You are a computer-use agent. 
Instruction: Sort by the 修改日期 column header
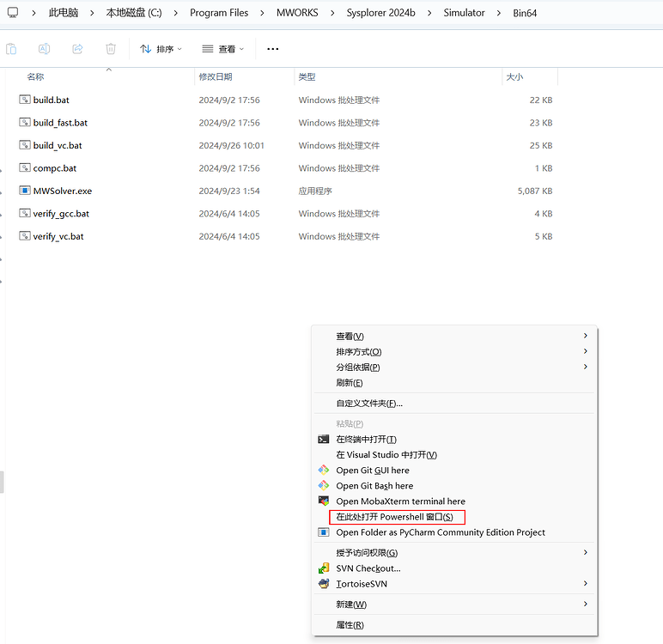point(216,77)
